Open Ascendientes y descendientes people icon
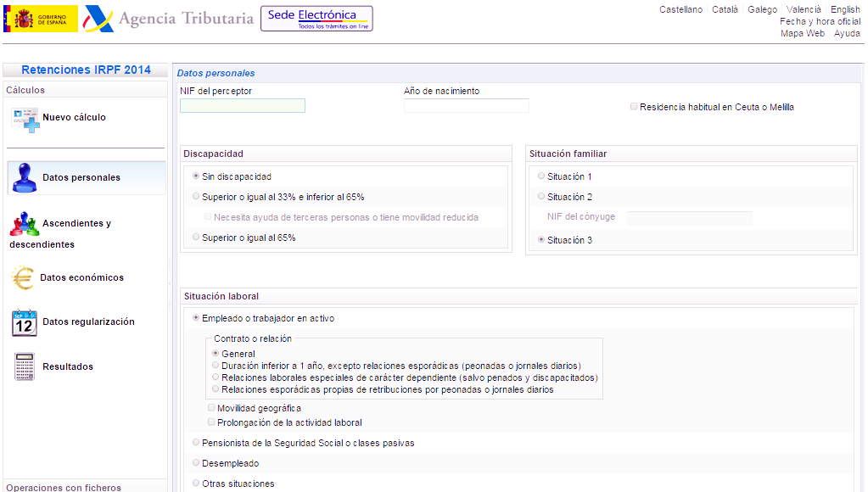Viewport: 868px width, 492px height. [24, 224]
